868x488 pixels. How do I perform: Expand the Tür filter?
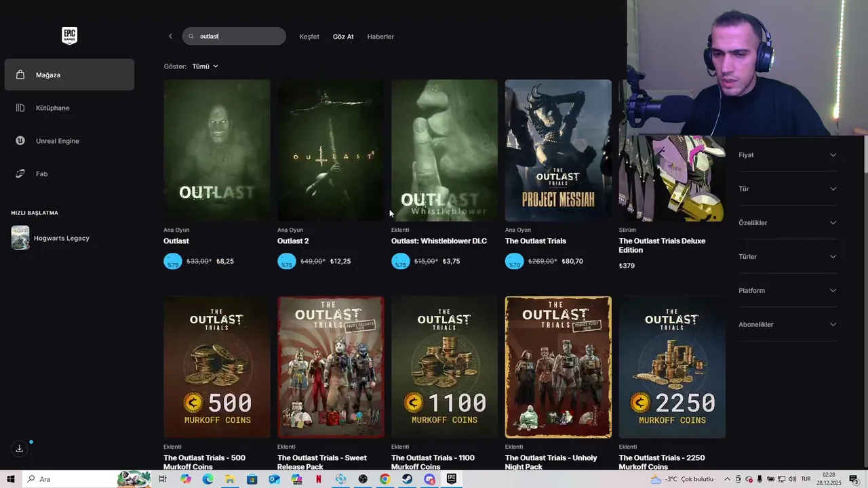[787, 189]
